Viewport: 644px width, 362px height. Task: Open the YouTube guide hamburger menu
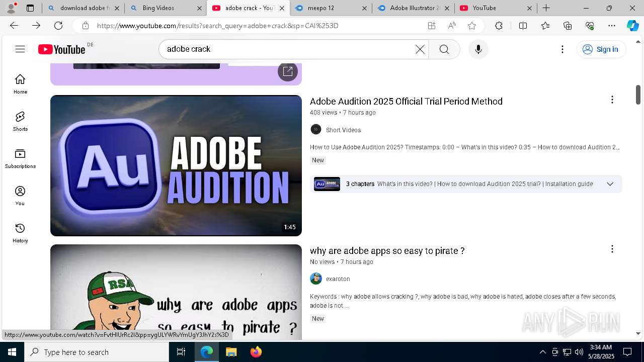coord(20,49)
